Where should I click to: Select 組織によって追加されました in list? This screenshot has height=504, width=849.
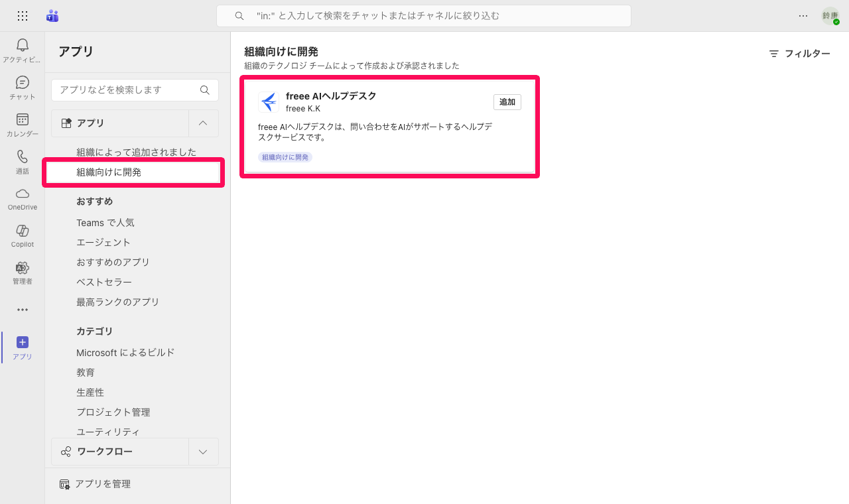pos(136,152)
